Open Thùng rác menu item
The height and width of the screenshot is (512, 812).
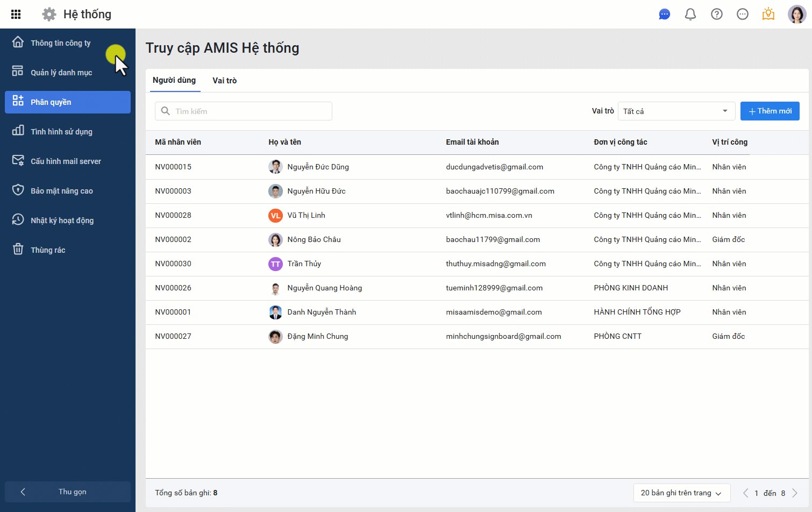coord(68,250)
